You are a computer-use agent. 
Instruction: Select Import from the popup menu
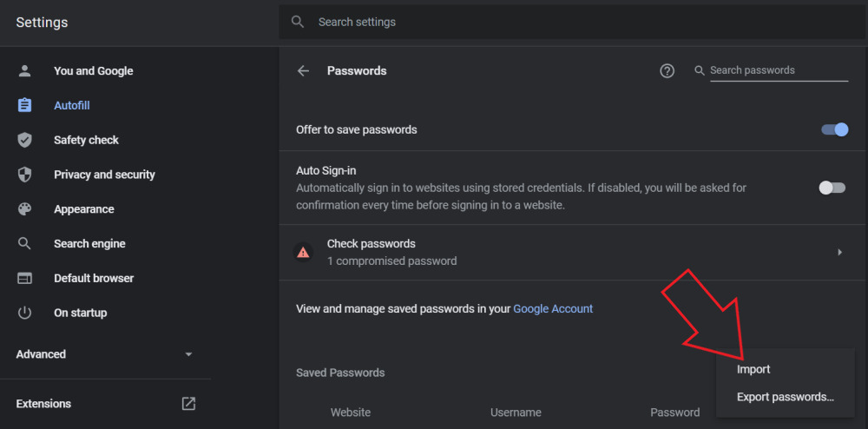click(x=753, y=369)
